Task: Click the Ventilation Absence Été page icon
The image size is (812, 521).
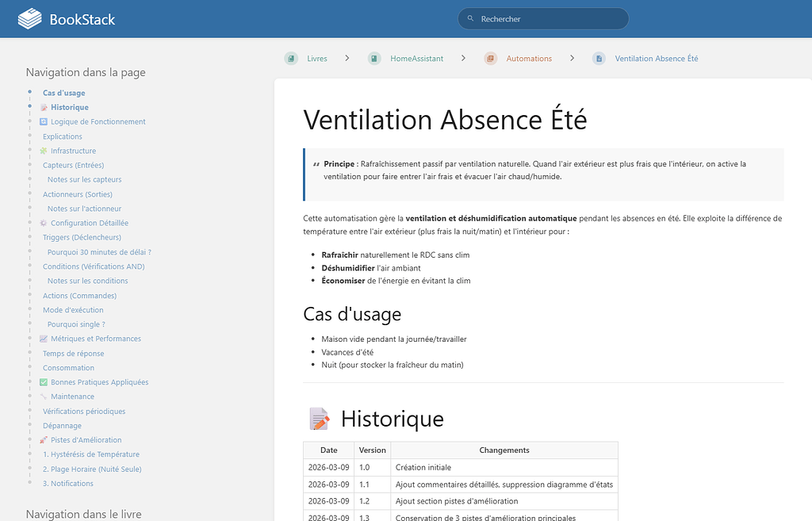Action: coord(599,59)
